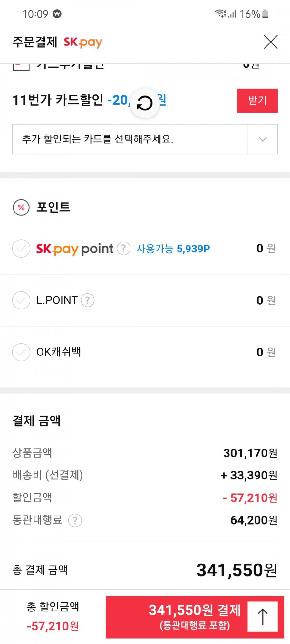Check the SK pay point checkbox
This screenshot has height=644, width=290.
tap(21, 248)
